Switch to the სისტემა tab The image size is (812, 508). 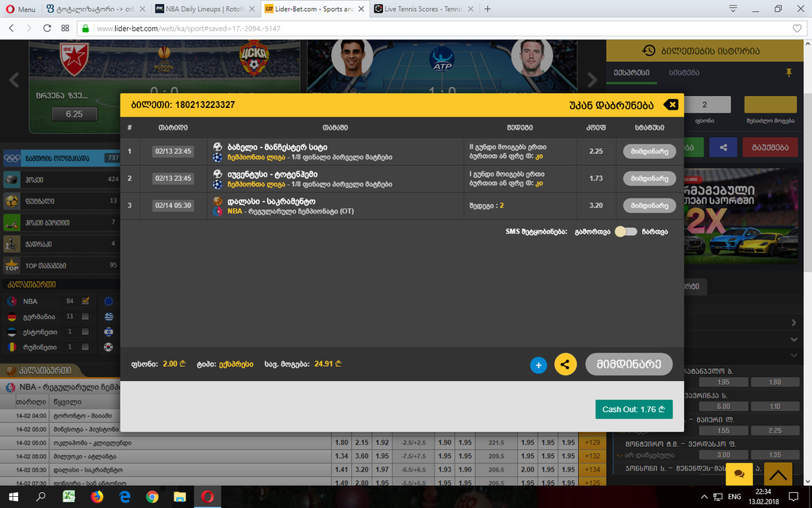tap(684, 72)
